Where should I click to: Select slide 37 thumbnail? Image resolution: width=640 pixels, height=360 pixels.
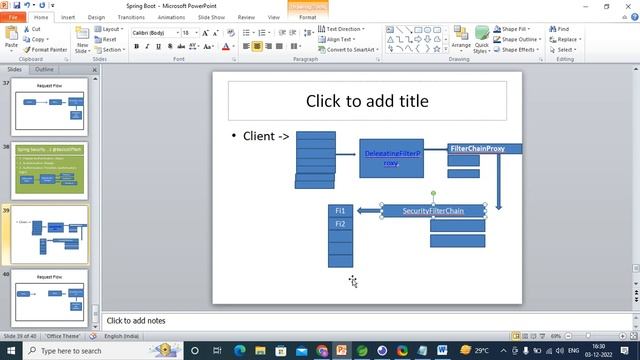(49, 107)
